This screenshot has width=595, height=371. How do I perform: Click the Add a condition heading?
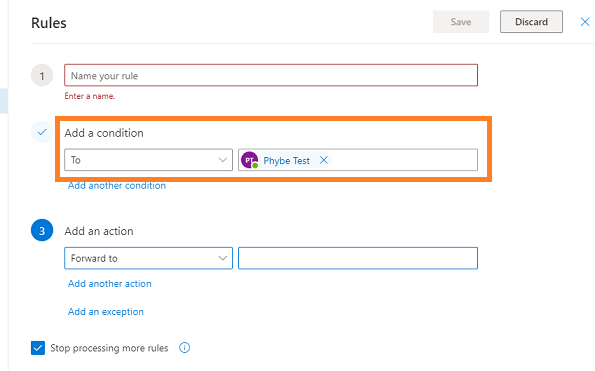(104, 133)
